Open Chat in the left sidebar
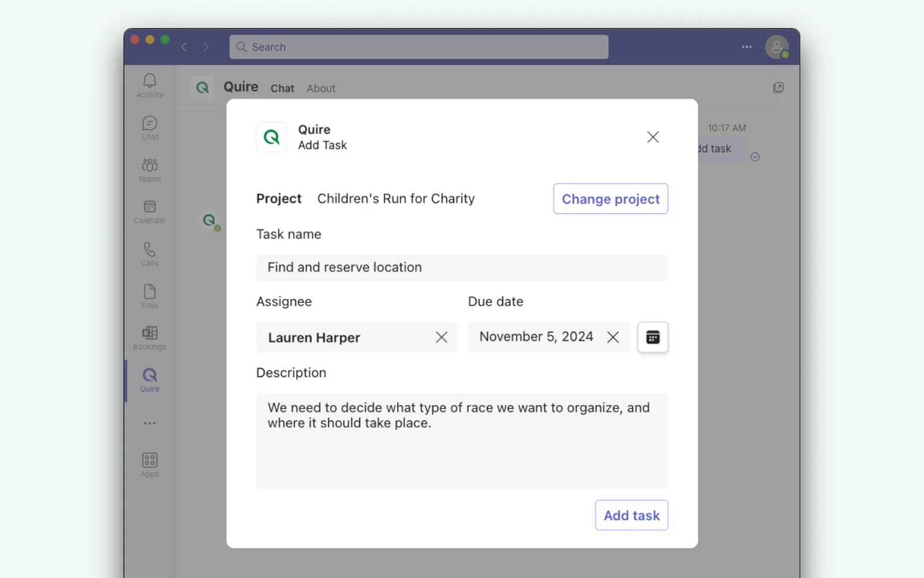Screen dimensions: 924x578 coord(150,128)
